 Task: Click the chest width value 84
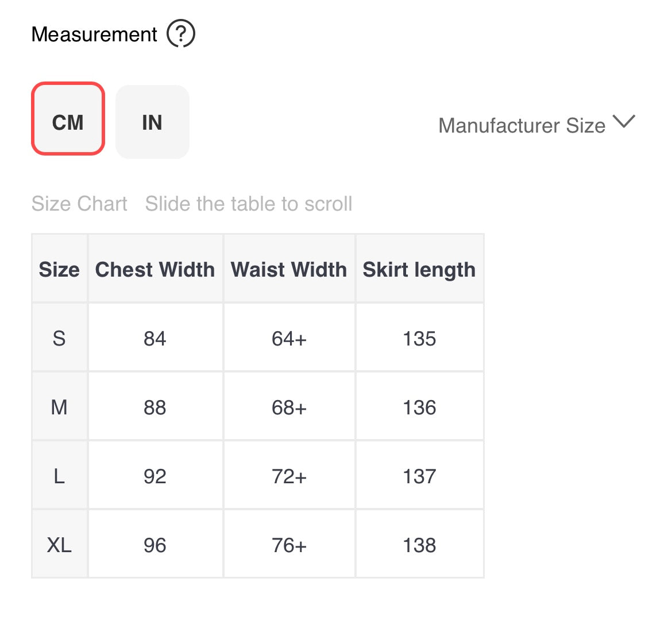(x=155, y=339)
